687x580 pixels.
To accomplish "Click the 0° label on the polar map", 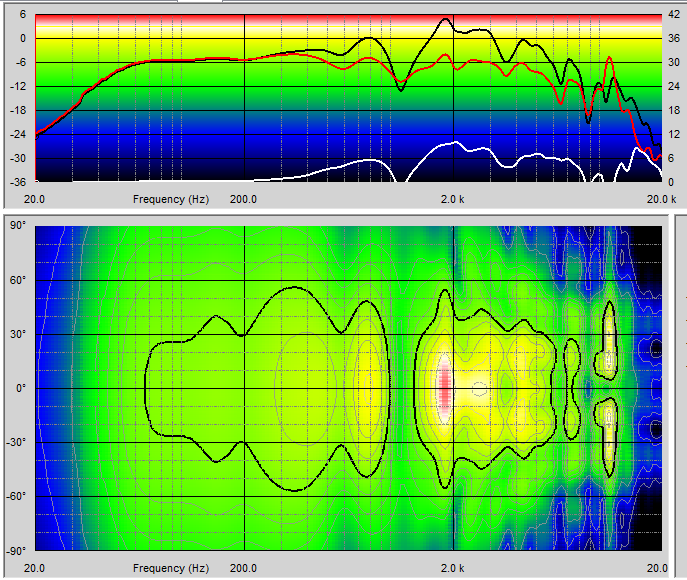I will (21, 388).
